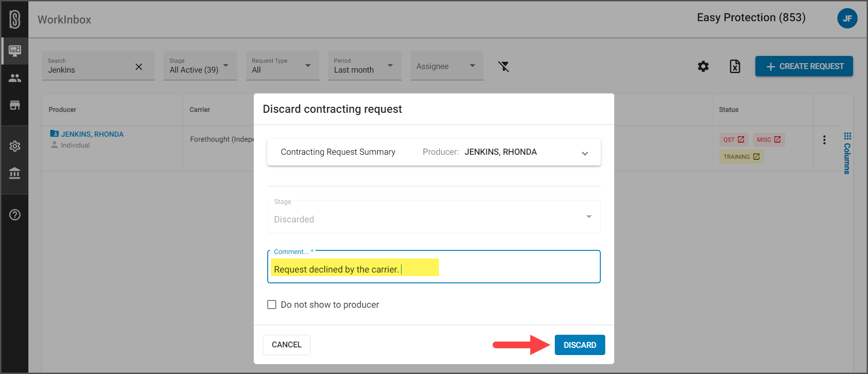868x374 pixels.
Task: Open the settings gear in the sidebar
Action: tap(15, 146)
